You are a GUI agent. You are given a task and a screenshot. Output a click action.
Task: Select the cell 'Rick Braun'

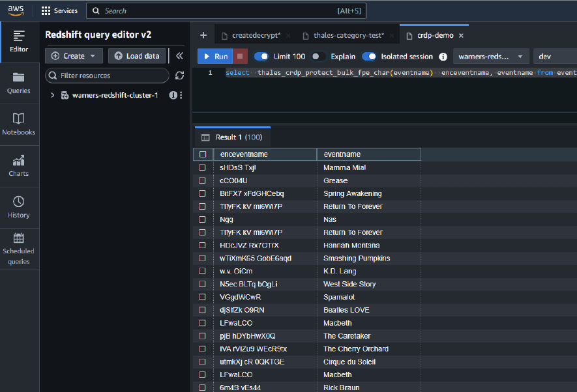tap(368, 387)
